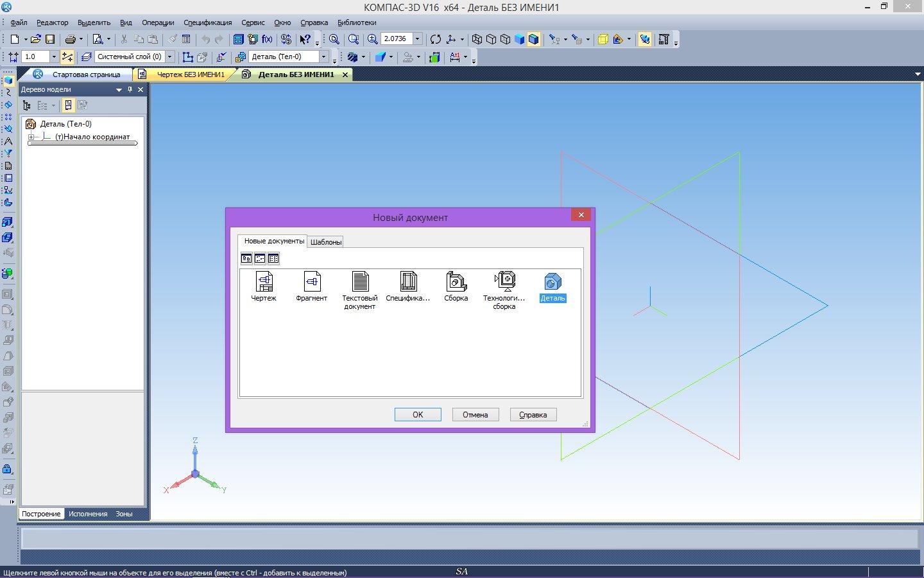Open the document tabs list arrow

[x=917, y=74]
